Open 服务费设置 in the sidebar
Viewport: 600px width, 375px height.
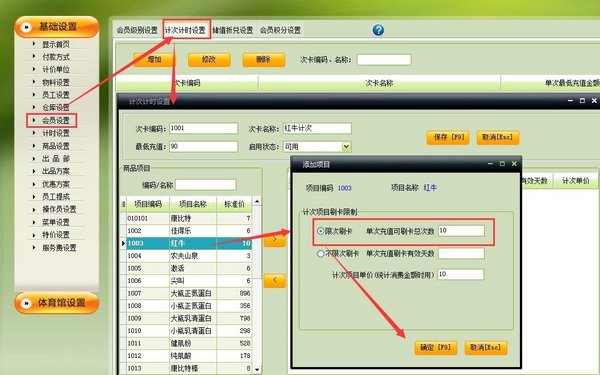pyautogui.click(x=59, y=248)
